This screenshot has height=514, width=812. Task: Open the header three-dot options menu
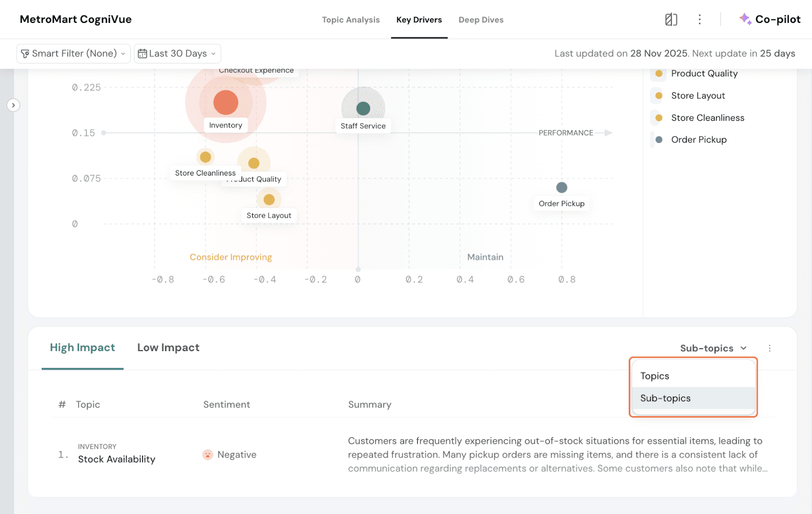pos(699,20)
